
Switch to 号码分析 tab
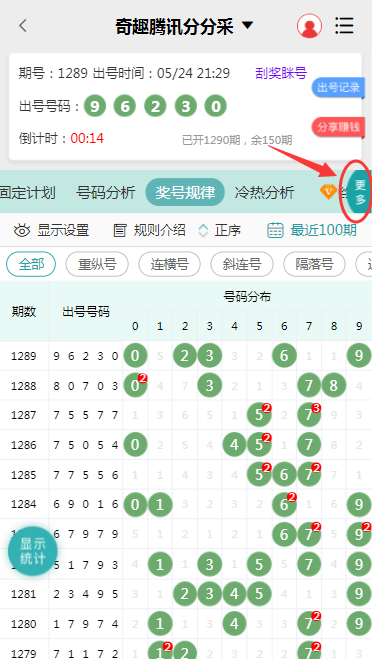click(x=106, y=192)
